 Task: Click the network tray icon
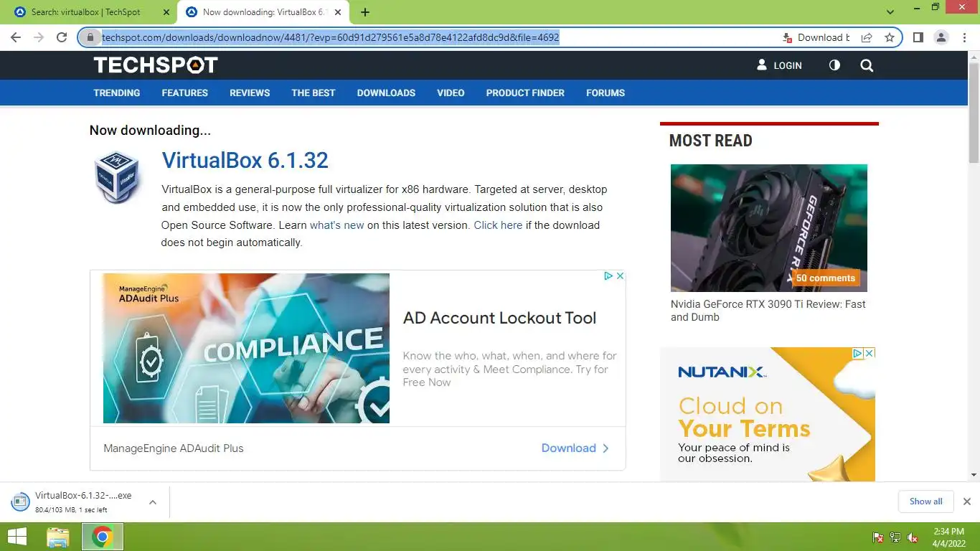[895, 537]
